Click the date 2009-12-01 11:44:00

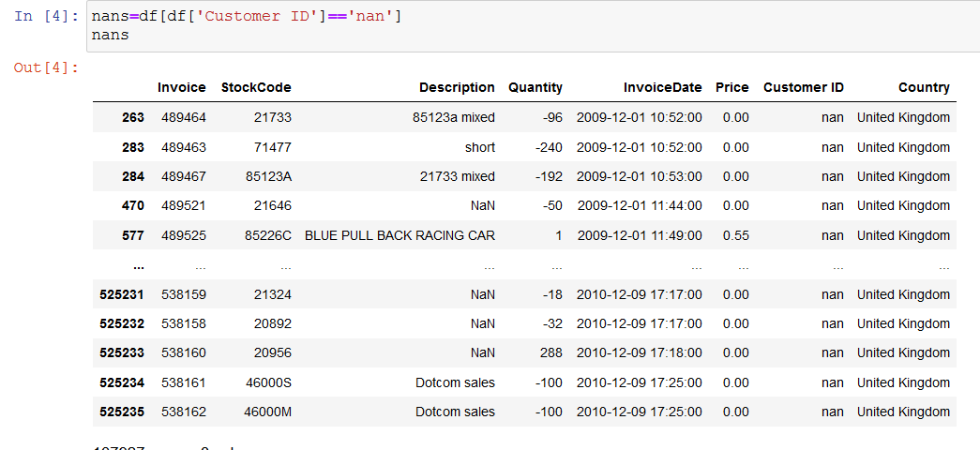[x=640, y=205]
